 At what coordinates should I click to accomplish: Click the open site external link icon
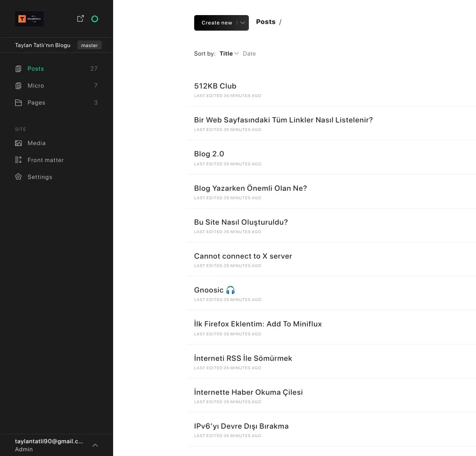pyautogui.click(x=81, y=18)
